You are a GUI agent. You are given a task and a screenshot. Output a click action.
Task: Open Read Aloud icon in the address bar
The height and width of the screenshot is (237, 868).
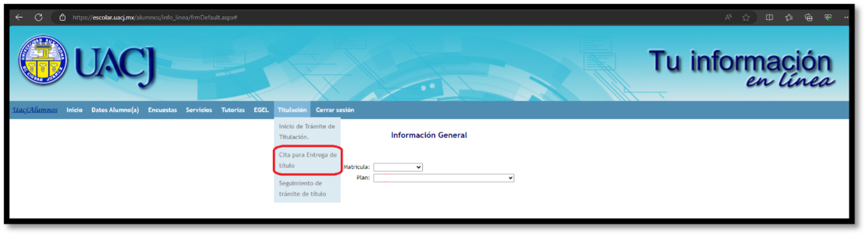pyautogui.click(x=728, y=17)
